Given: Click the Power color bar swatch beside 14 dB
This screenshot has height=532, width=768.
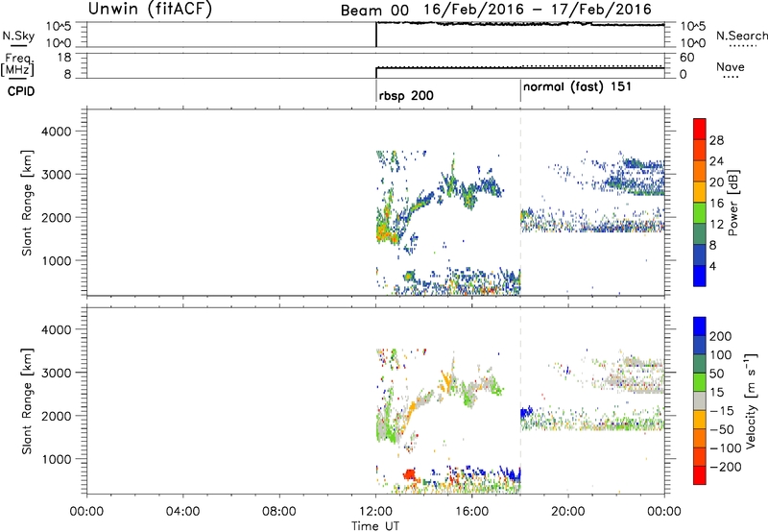Looking at the screenshot, I should tap(700, 212).
